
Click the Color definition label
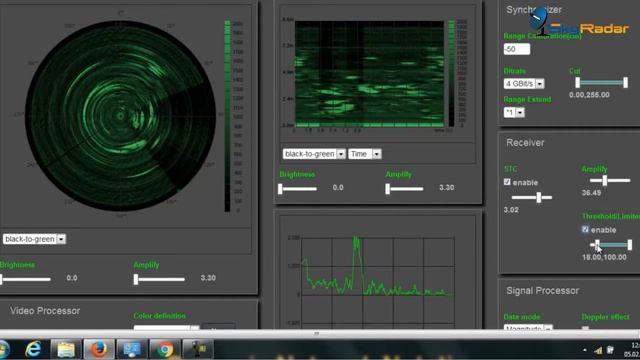click(x=160, y=316)
